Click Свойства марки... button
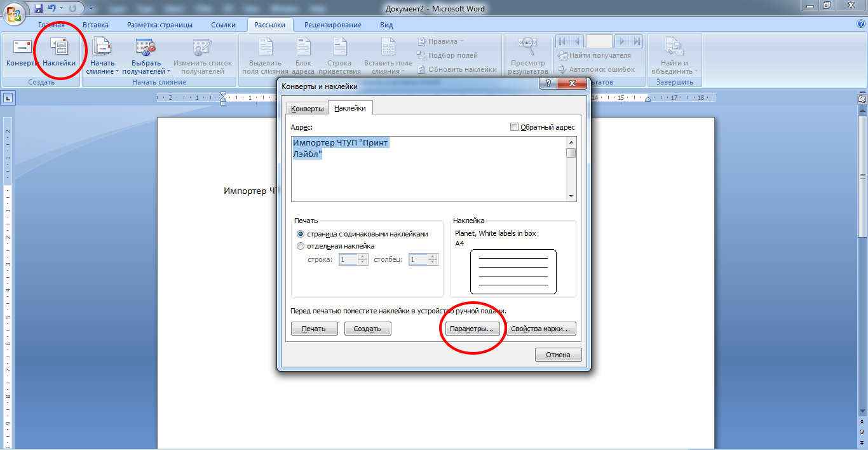This screenshot has width=868, height=450. pyautogui.click(x=543, y=329)
